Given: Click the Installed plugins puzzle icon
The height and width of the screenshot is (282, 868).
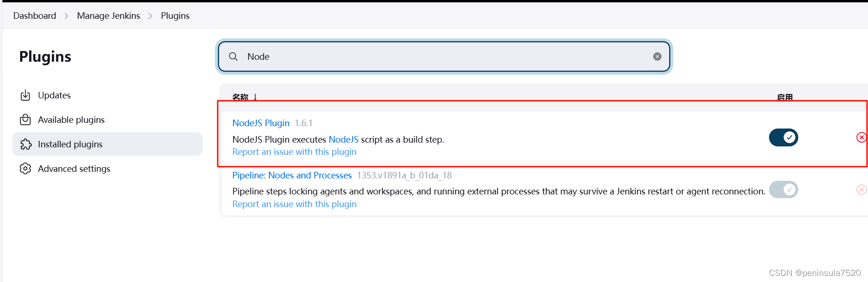Looking at the screenshot, I should (x=25, y=145).
